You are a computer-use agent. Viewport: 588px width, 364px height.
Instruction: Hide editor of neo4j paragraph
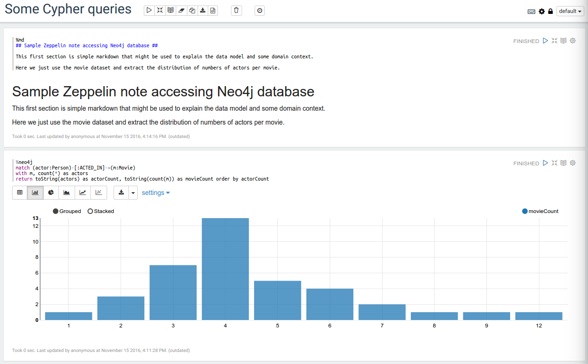point(554,163)
